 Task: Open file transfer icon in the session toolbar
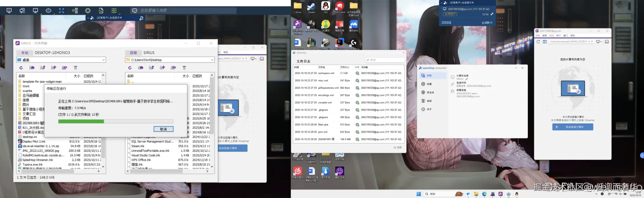101,11
